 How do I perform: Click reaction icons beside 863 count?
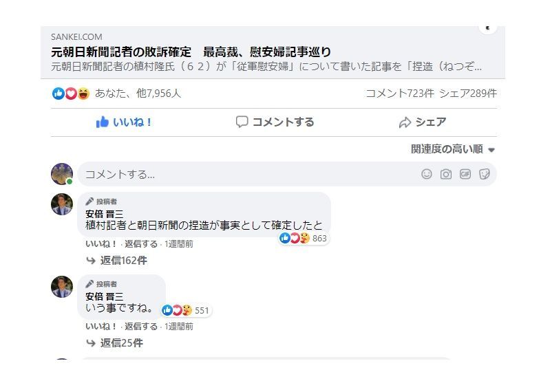pyautogui.click(x=295, y=238)
